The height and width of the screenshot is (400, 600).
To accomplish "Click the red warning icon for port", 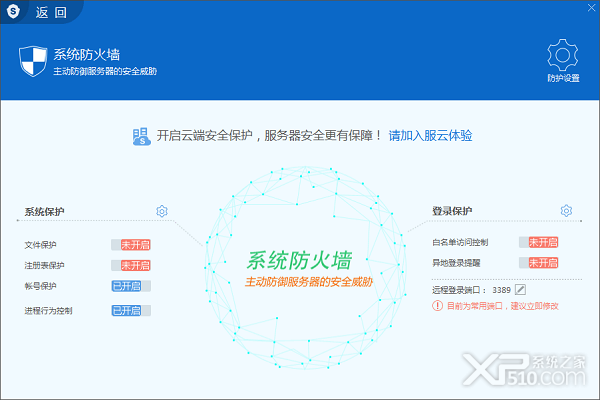I will 437,305.
